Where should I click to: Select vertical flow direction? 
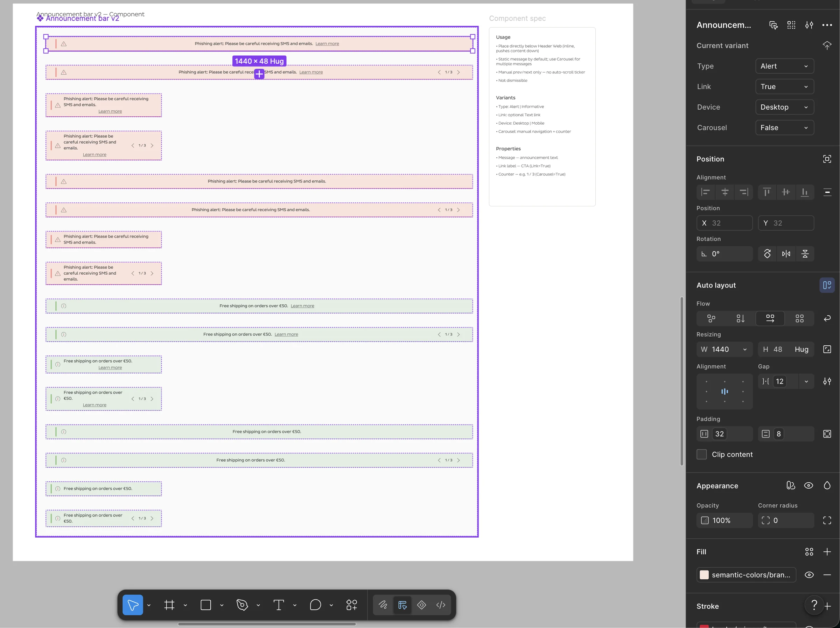741,318
